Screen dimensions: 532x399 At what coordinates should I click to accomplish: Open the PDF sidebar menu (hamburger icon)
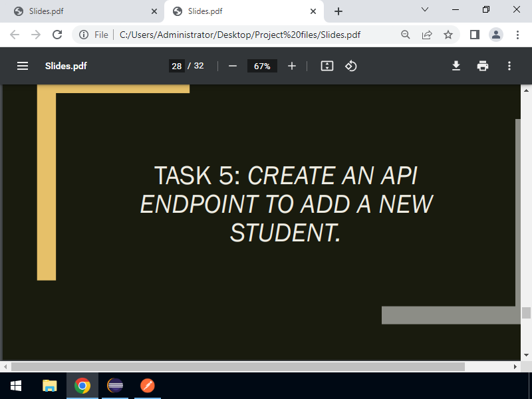click(23, 66)
